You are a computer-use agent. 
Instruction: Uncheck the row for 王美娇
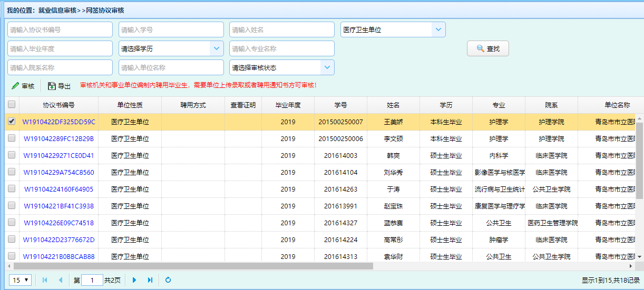[12, 122]
